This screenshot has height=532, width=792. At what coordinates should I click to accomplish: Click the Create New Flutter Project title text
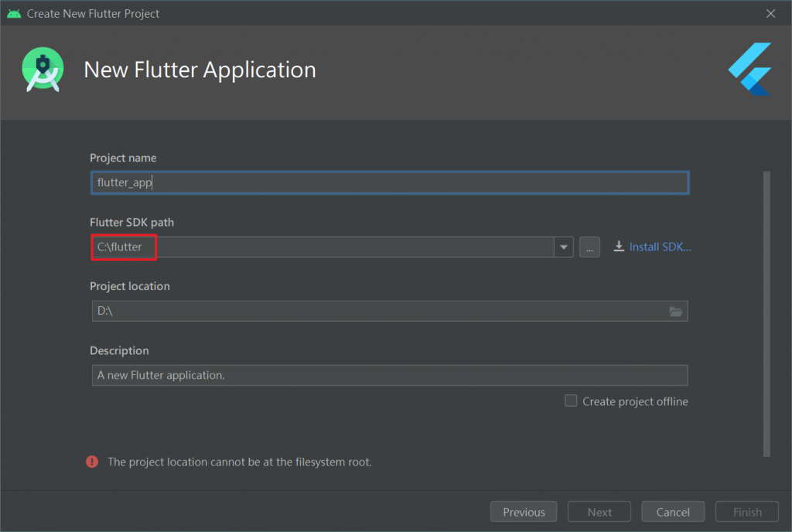coord(93,14)
